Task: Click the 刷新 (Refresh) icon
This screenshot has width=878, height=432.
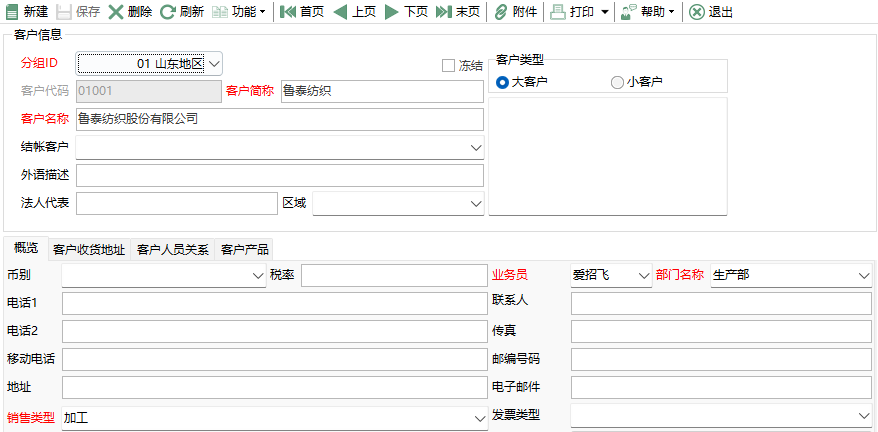Action: (x=167, y=12)
